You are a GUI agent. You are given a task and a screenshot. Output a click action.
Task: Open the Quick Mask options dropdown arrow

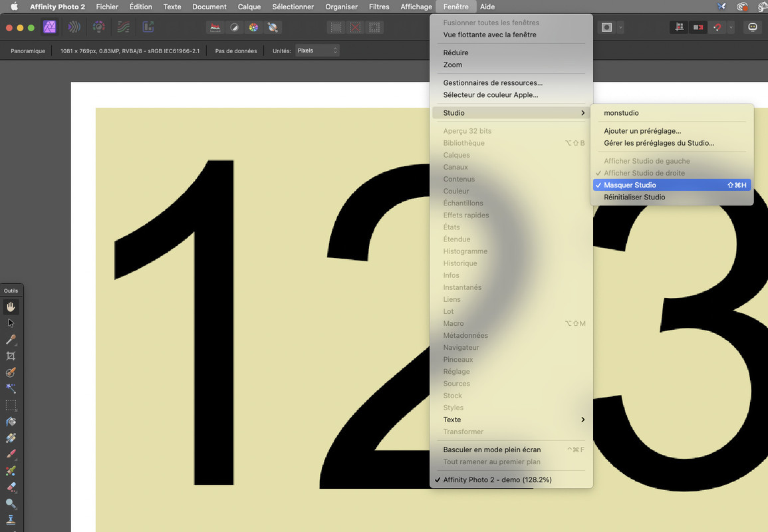point(620,27)
